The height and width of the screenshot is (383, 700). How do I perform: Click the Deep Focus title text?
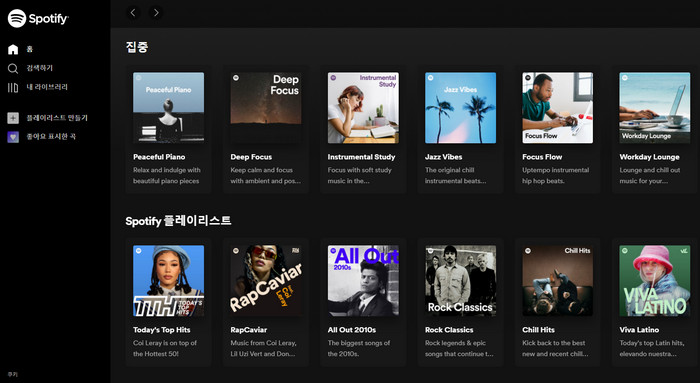(x=251, y=157)
